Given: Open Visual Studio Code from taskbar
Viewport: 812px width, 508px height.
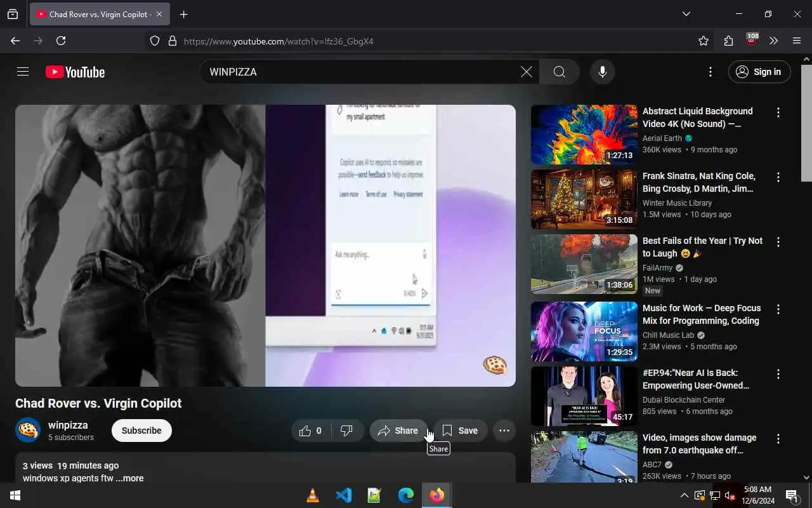Looking at the screenshot, I should pos(344,495).
